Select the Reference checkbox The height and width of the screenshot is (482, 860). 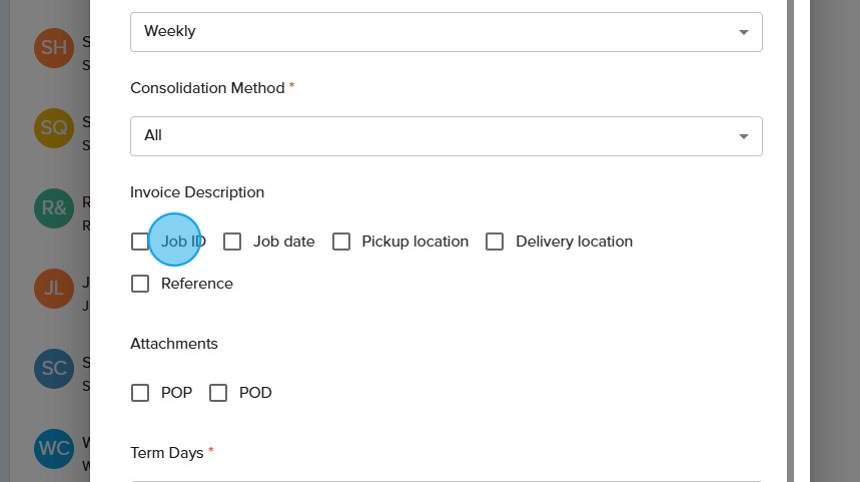[x=140, y=284]
